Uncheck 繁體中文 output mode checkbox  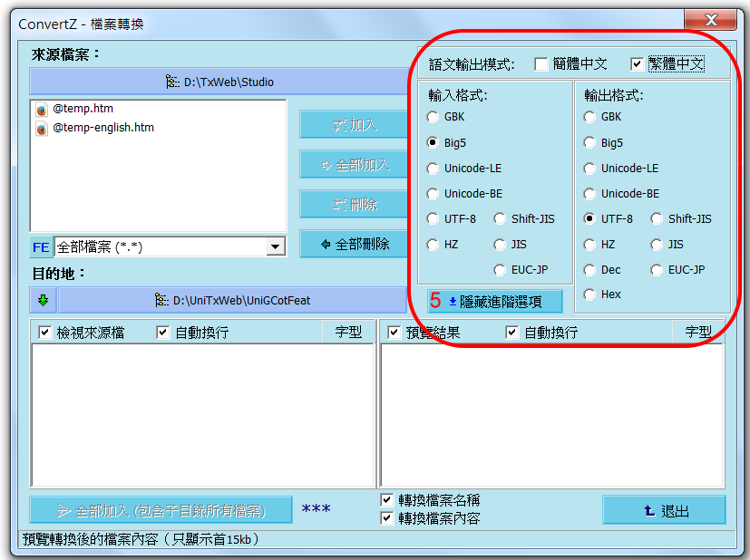pos(637,64)
